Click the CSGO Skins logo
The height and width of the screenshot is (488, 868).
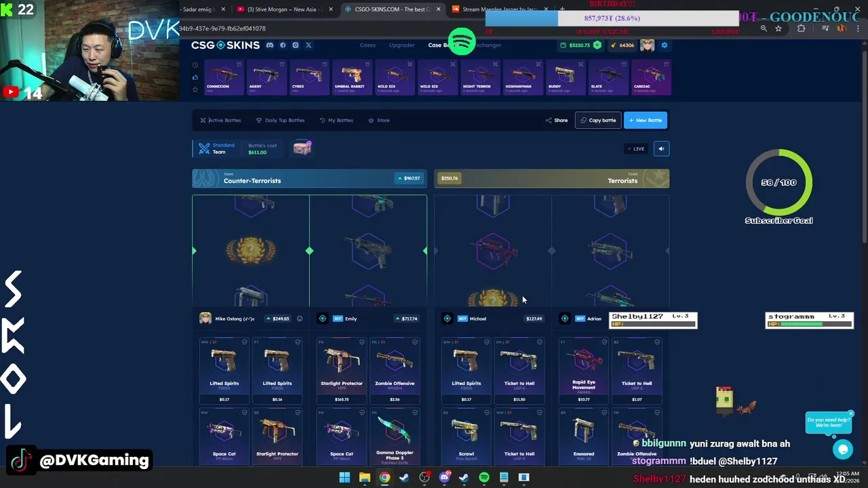point(225,45)
